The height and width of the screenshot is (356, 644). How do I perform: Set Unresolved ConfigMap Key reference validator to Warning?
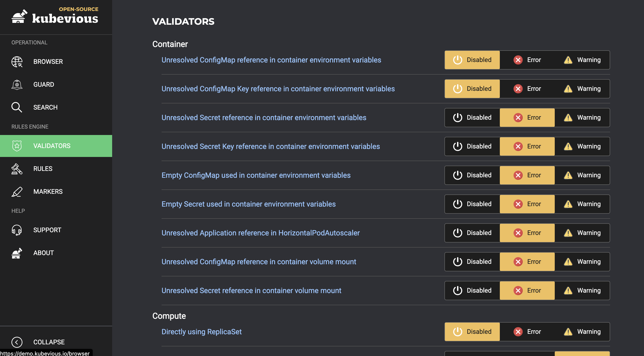point(582,89)
